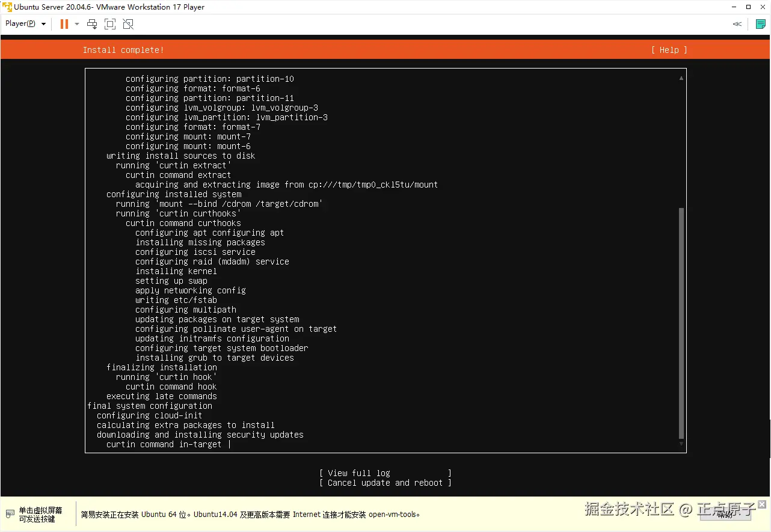Click the 'configuring raid (mdadm) service' line
The width and height of the screenshot is (771, 532).
click(x=212, y=261)
